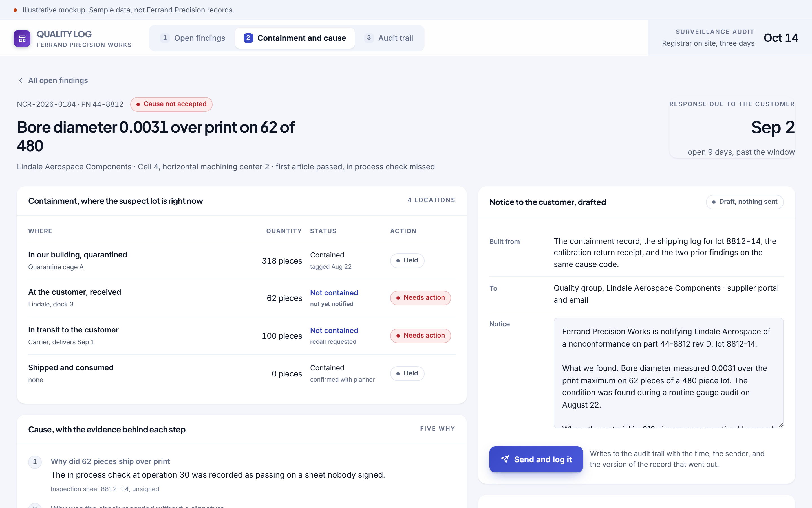Viewport: 812px width, 508px height.
Task: Click inside the Notice text area
Action: (668, 373)
